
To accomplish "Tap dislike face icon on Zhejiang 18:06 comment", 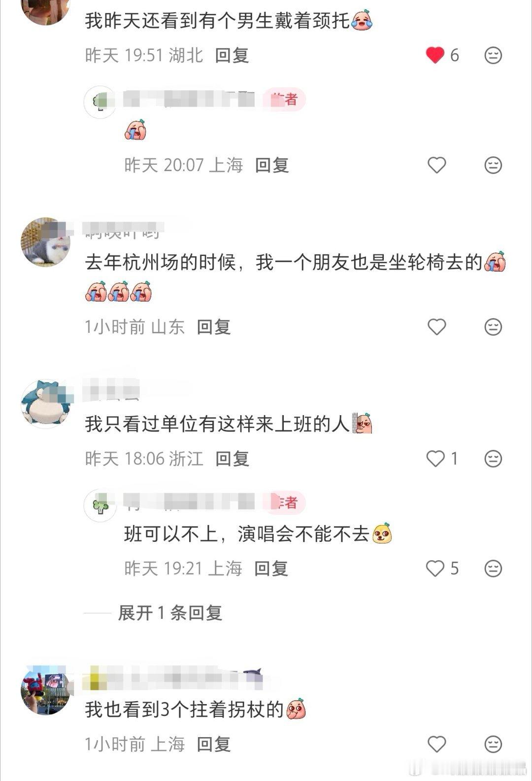I will (x=493, y=459).
